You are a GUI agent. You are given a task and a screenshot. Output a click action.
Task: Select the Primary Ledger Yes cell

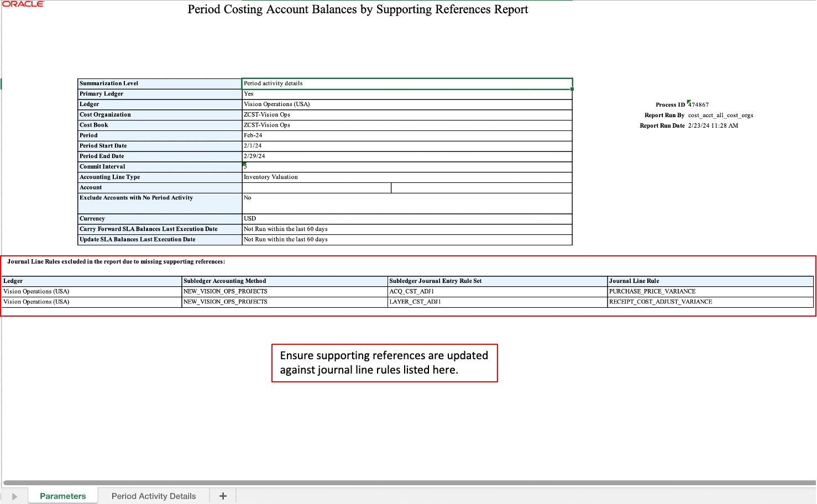point(406,93)
